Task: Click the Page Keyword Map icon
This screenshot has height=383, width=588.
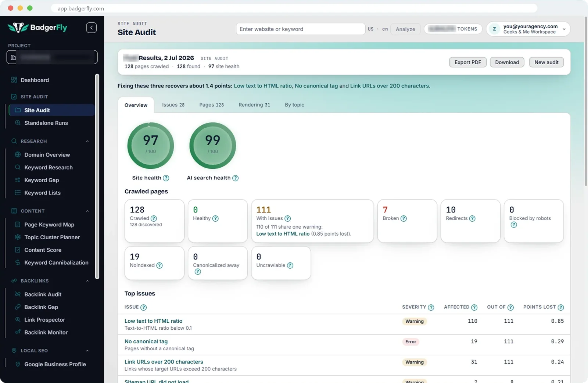Action: 18,225
